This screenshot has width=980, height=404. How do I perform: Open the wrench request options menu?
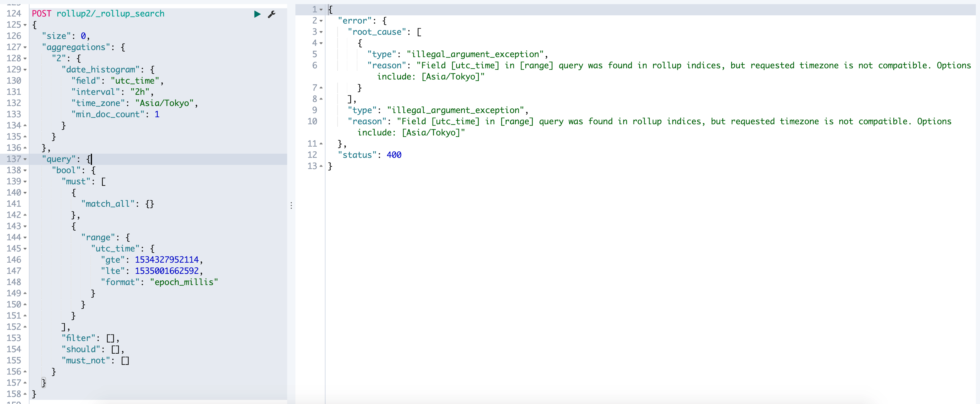pos(272,14)
